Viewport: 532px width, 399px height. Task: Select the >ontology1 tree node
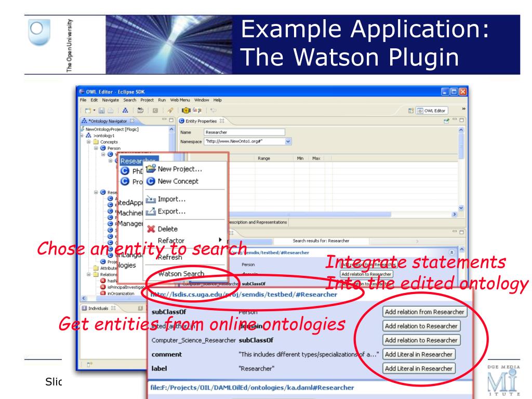pos(104,136)
